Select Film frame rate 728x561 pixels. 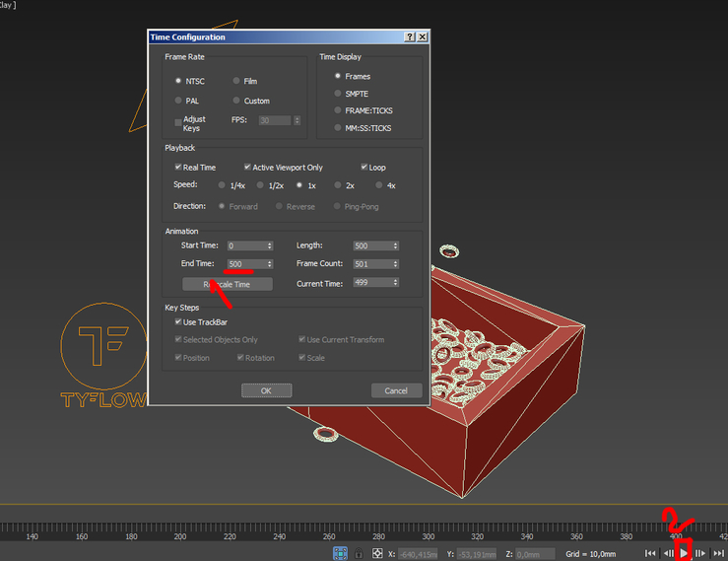click(x=236, y=81)
